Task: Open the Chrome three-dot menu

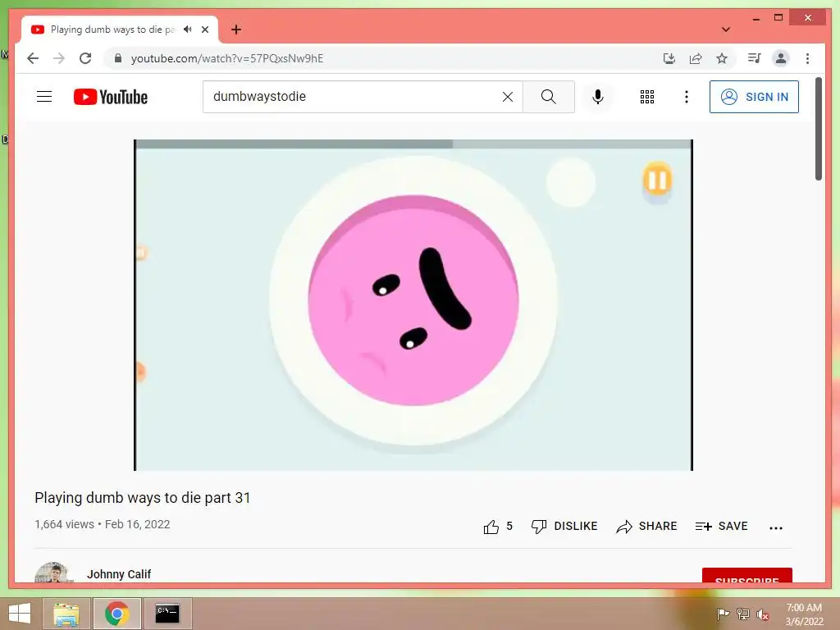Action: 807,58
